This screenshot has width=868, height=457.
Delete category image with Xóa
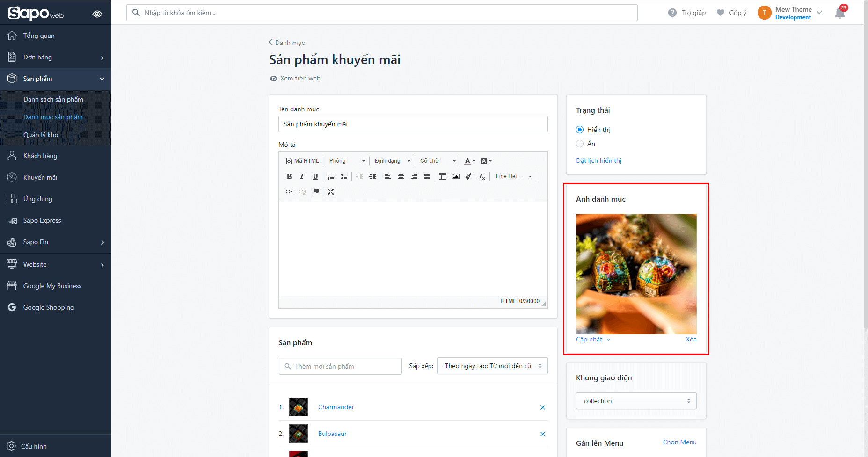coord(691,340)
